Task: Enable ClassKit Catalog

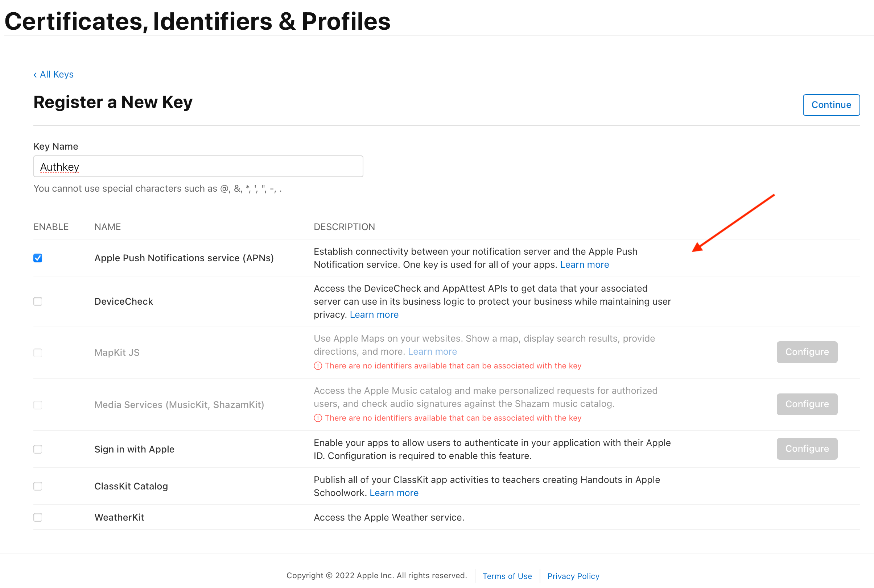Action: point(37,486)
